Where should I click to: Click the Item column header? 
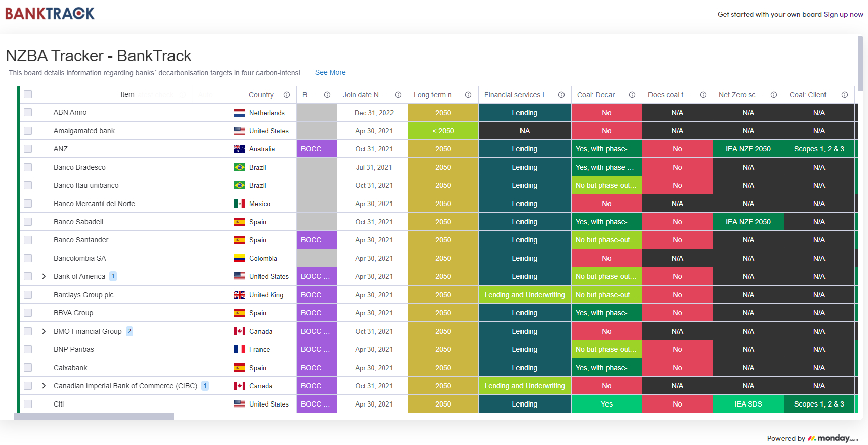(127, 94)
